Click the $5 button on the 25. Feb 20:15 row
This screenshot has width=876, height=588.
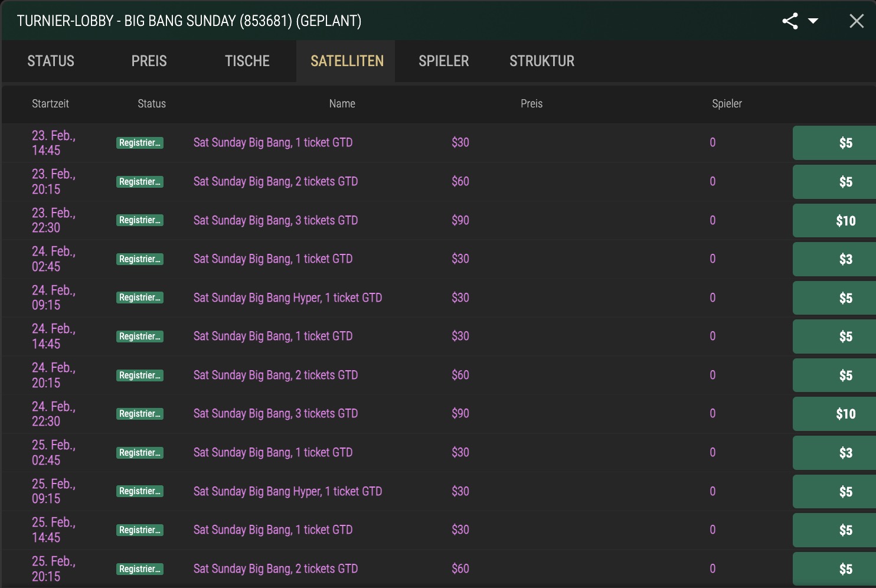(x=846, y=569)
